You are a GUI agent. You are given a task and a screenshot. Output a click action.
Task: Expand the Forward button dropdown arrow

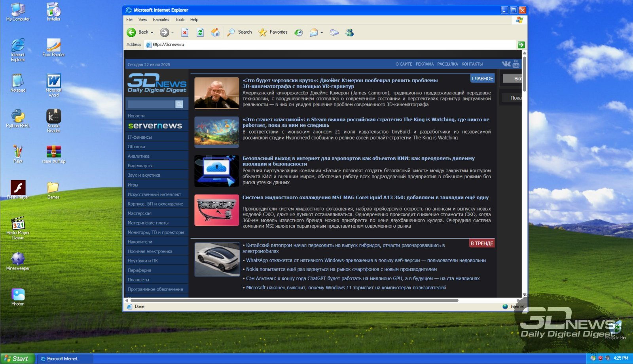click(172, 32)
